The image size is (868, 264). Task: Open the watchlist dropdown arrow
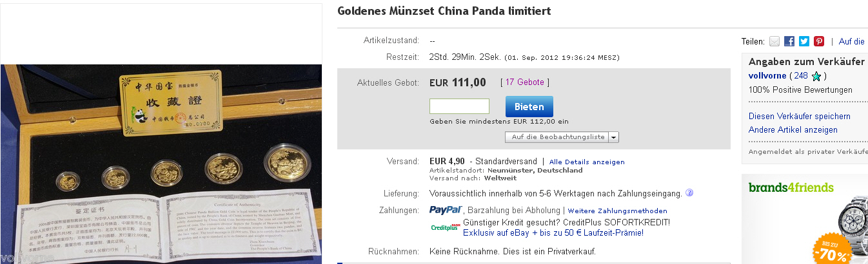(x=613, y=137)
